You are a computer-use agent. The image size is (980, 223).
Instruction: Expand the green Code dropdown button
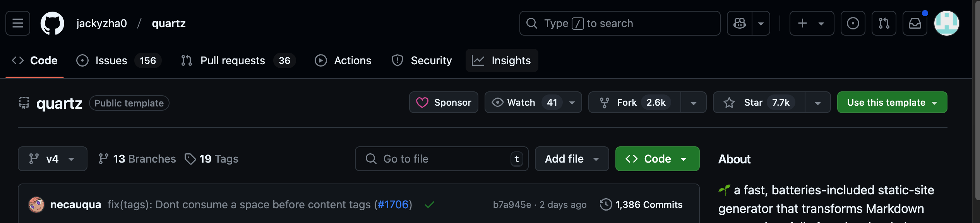coord(657,159)
